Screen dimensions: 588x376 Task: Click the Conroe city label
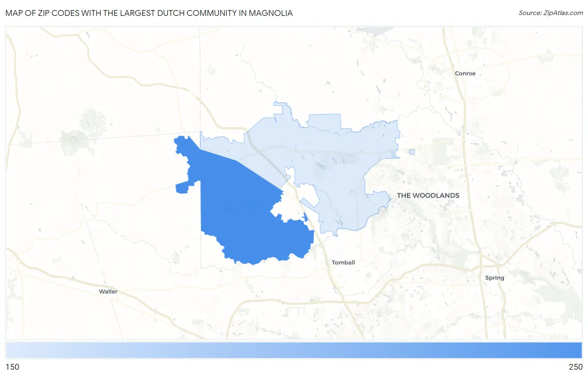tap(465, 73)
